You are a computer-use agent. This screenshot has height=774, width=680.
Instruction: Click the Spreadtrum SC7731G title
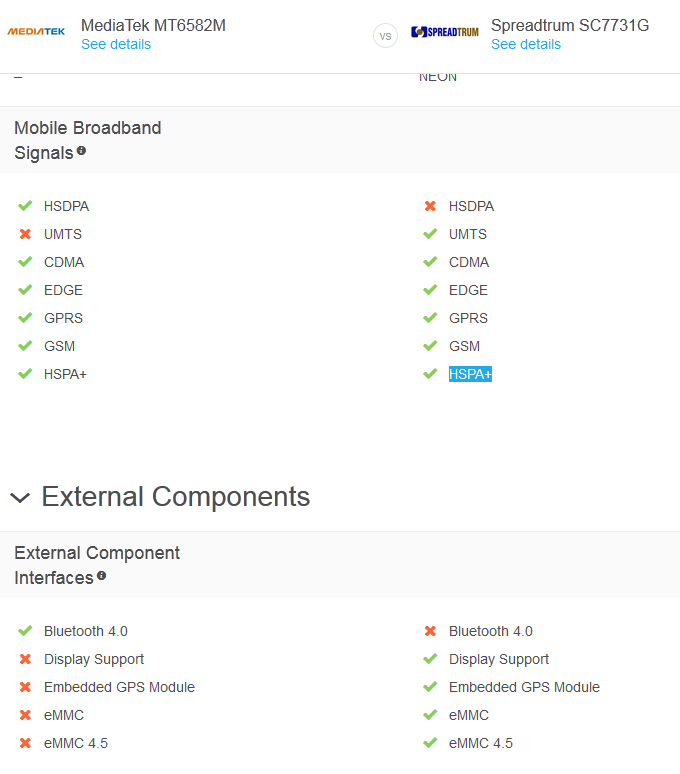[570, 25]
